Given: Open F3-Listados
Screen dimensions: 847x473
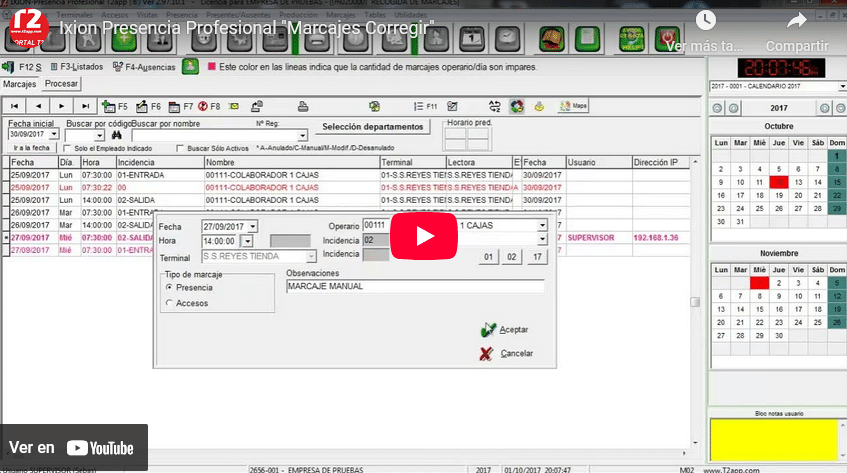Looking at the screenshot, I should pyautogui.click(x=77, y=67).
